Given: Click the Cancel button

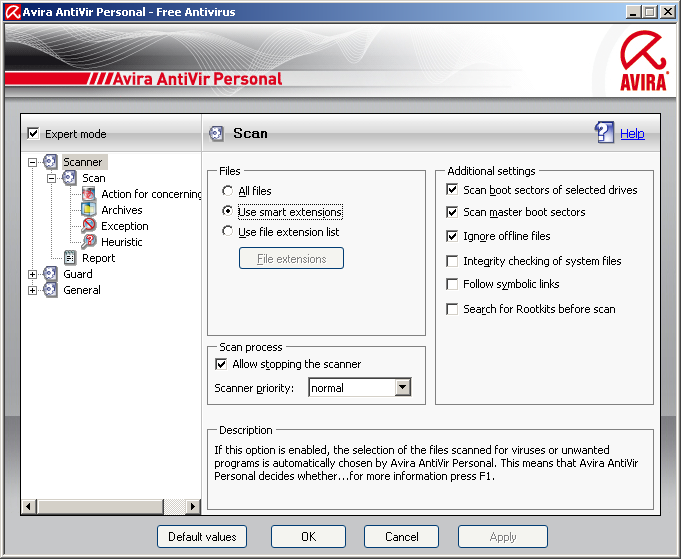Looking at the screenshot, I should 402,537.
